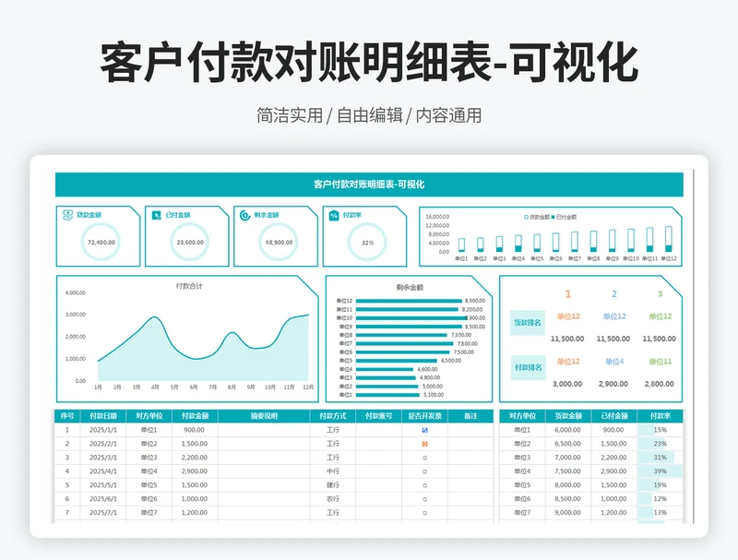738x560 pixels.
Task: Click the 单位12 bar labeled 8,500.00
Action: point(409,301)
